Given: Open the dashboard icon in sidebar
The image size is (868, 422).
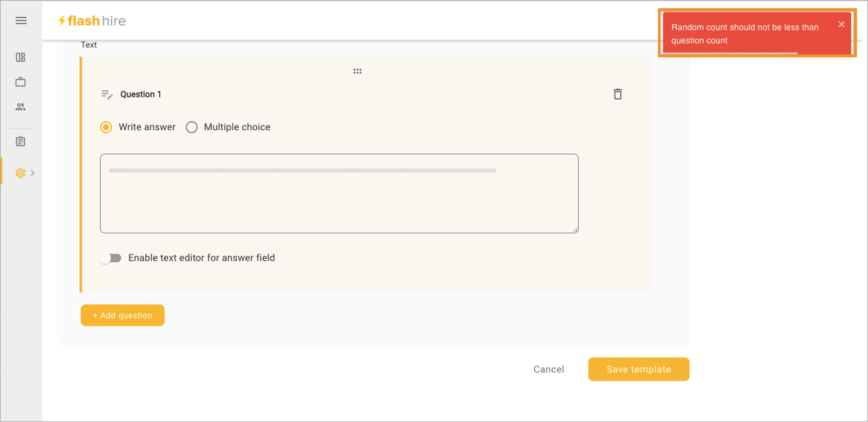Looking at the screenshot, I should [21, 57].
